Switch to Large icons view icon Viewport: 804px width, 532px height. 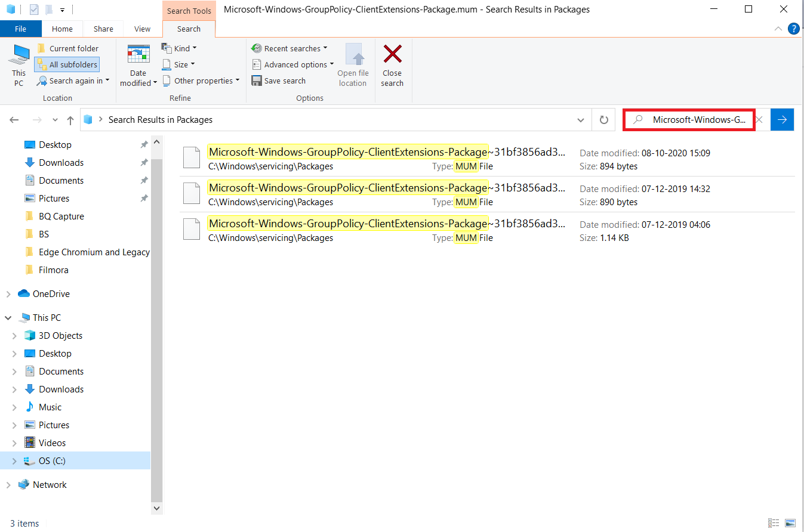coord(790,523)
